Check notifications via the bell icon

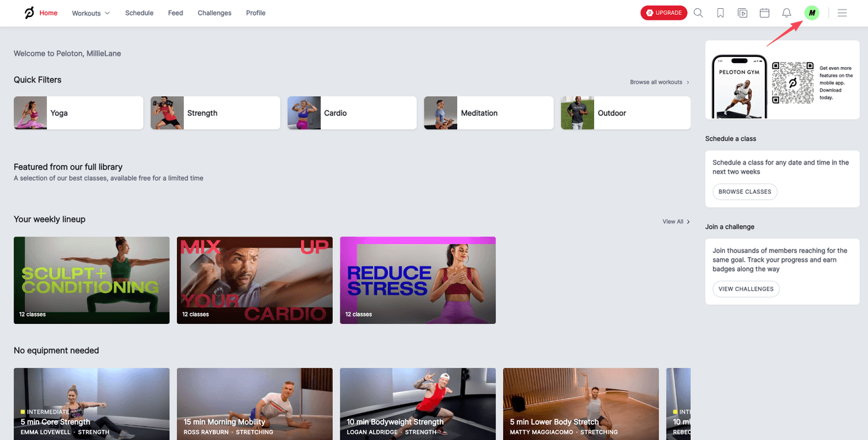point(787,12)
